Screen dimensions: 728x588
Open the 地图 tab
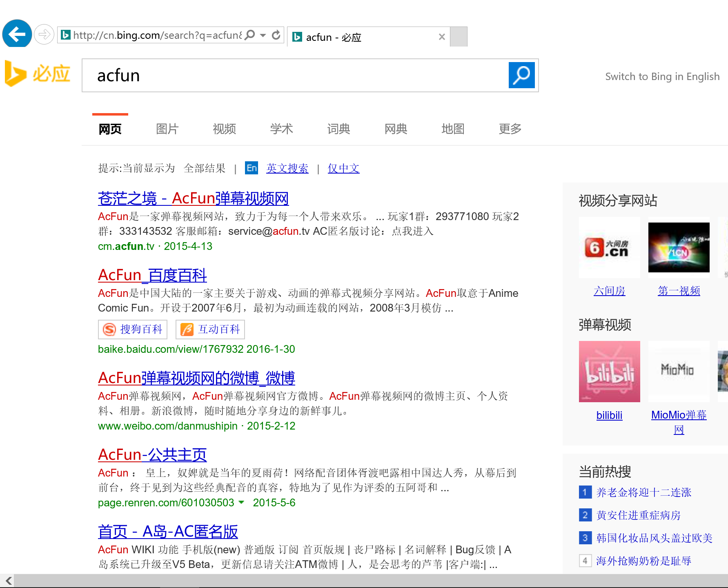[x=453, y=129]
